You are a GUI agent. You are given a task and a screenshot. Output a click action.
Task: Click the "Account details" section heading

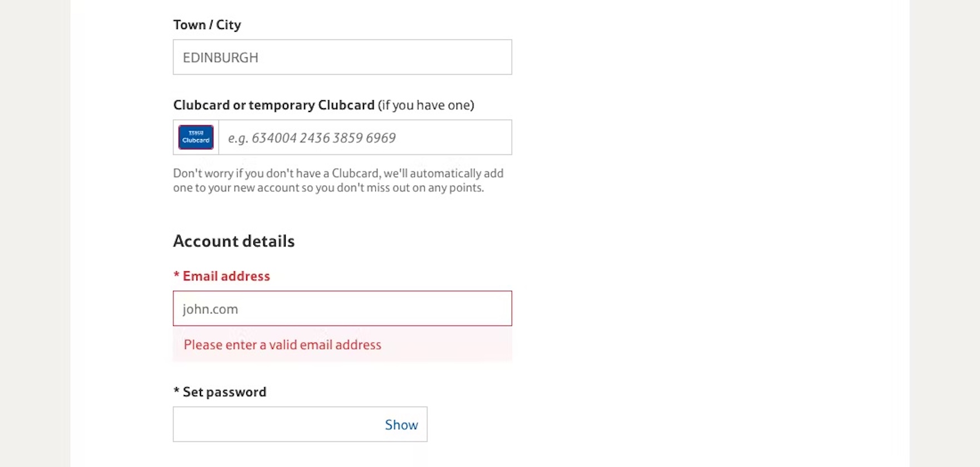(233, 241)
